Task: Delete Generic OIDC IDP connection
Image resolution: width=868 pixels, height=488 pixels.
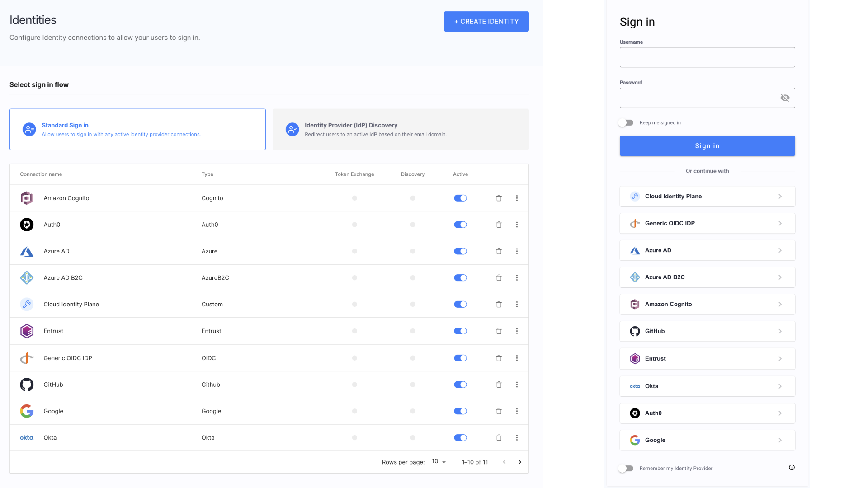Action: [499, 358]
